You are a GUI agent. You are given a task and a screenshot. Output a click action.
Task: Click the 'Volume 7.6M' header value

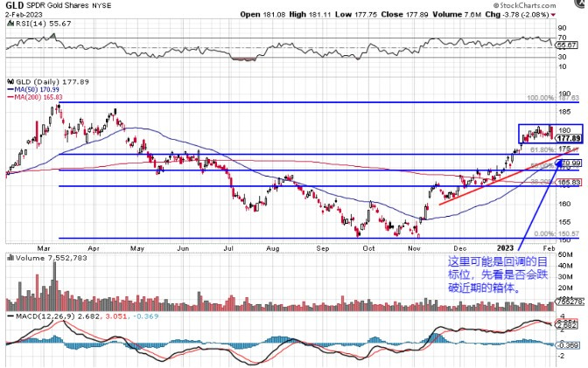click(x=457, y=15)
